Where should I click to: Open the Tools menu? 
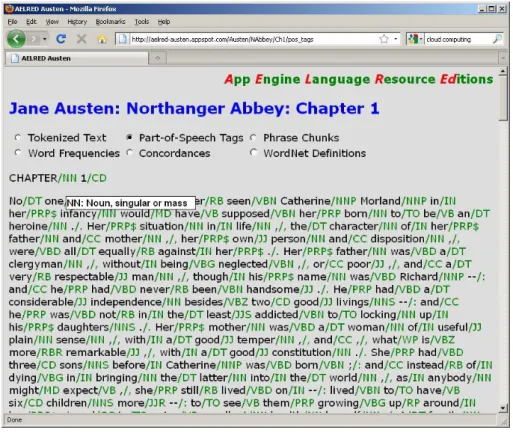142,22
